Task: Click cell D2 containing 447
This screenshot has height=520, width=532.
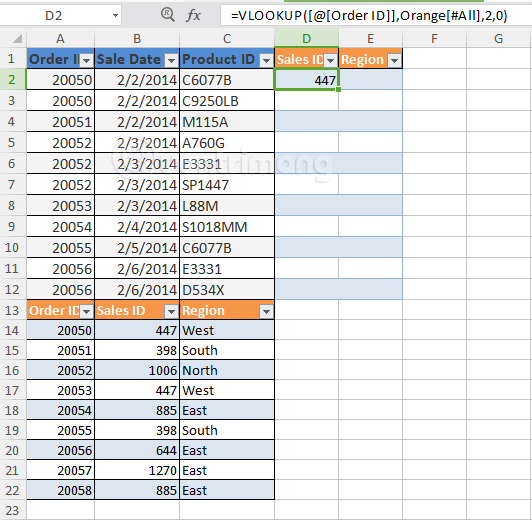Action: tap(306, 80)
